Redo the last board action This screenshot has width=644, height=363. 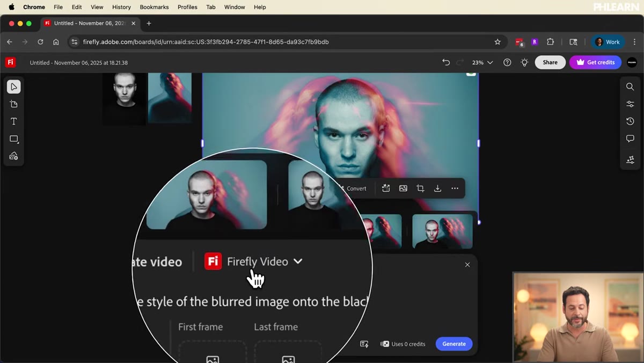(x=460, y=62)
